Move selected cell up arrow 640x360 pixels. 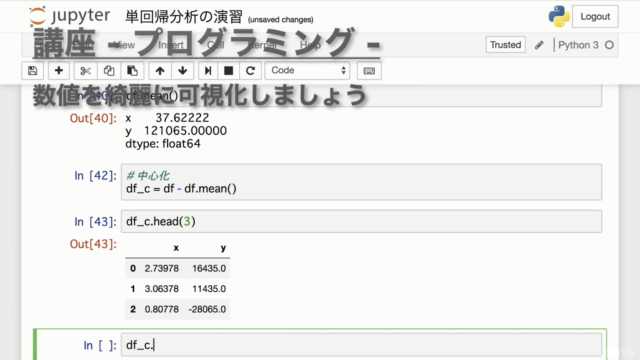tap(160, 71)
